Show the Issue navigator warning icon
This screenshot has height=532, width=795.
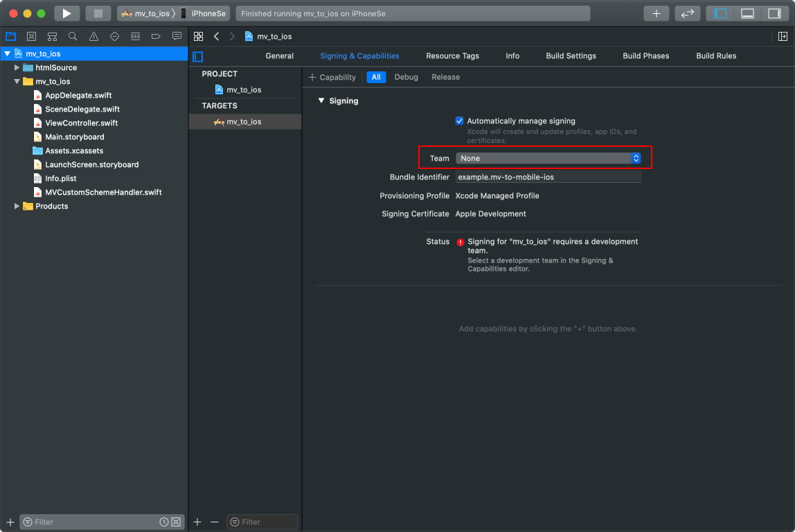(93, 37)
